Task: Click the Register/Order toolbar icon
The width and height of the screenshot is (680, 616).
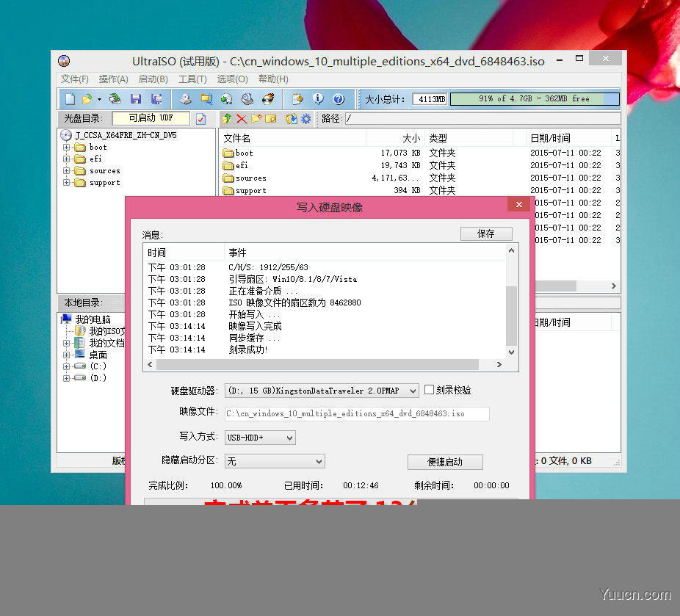Action: point(297,99)
